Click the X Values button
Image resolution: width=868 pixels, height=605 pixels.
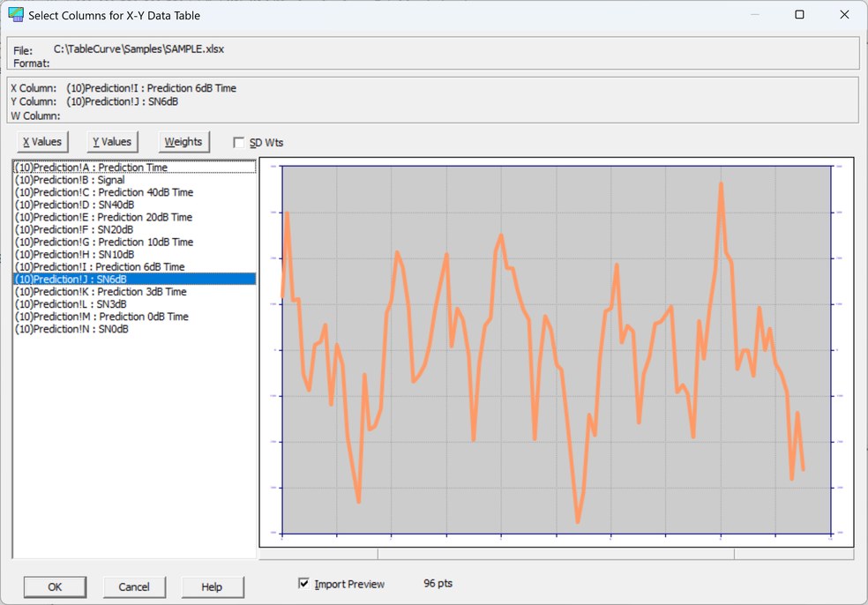pyautogui.click(x=42, y=142)
